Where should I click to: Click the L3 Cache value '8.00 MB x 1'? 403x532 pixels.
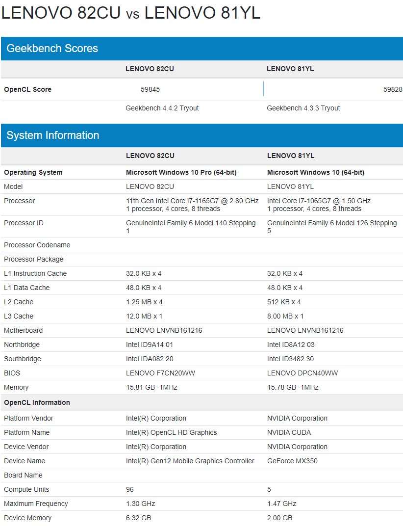285,316
